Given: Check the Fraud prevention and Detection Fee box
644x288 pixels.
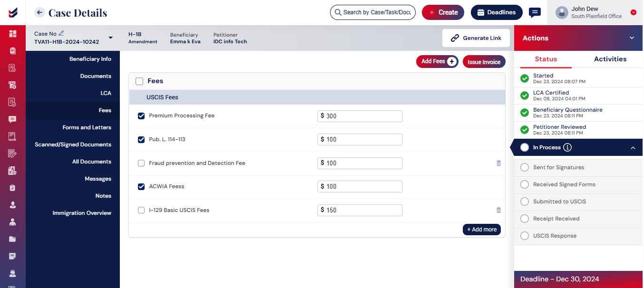Looking at the screenshot, I should 141,163.
